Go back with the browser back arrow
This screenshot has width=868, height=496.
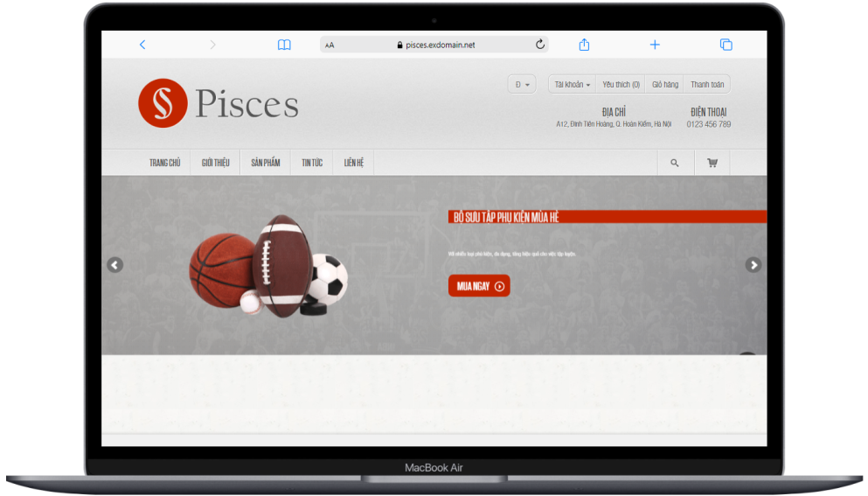pos(142,45)
